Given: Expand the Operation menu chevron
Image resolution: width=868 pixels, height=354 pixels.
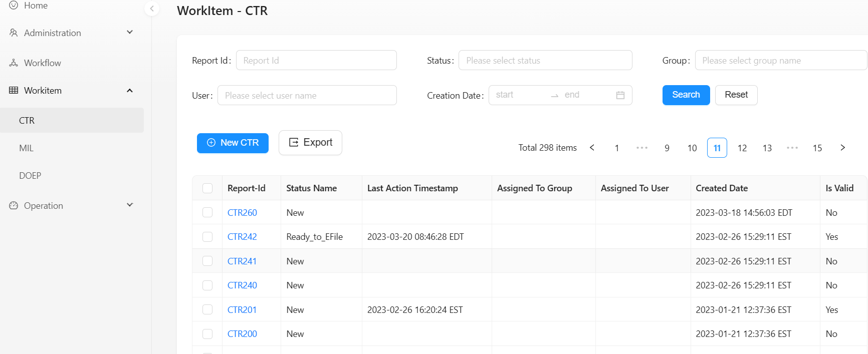Looking at the screenshot, I should (x=130, y=205).
